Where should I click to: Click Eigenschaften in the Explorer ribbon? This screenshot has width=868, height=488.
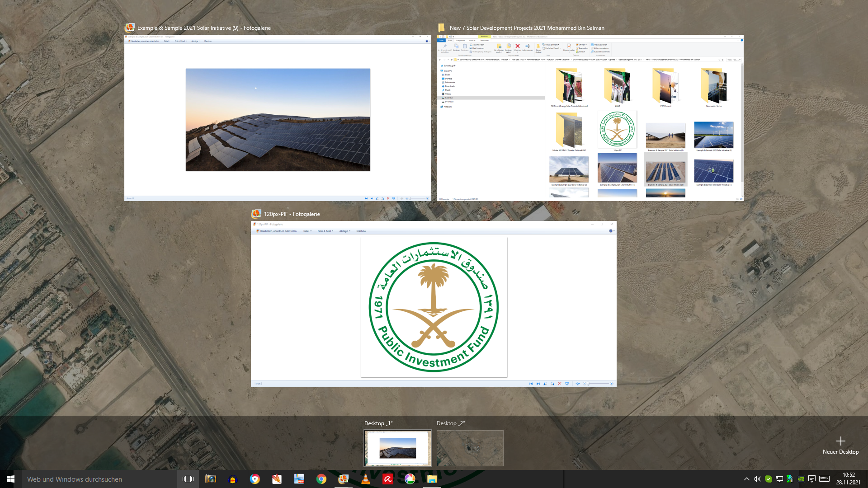(569, 47)
